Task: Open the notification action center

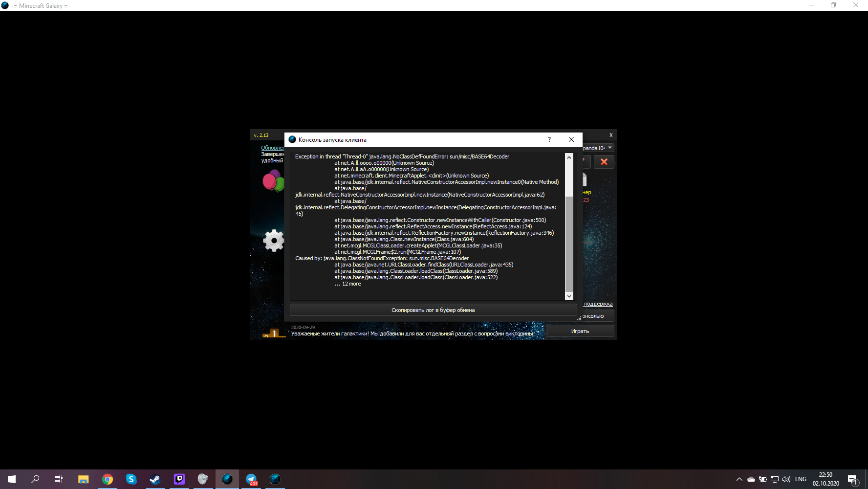Action: [853, 479]
